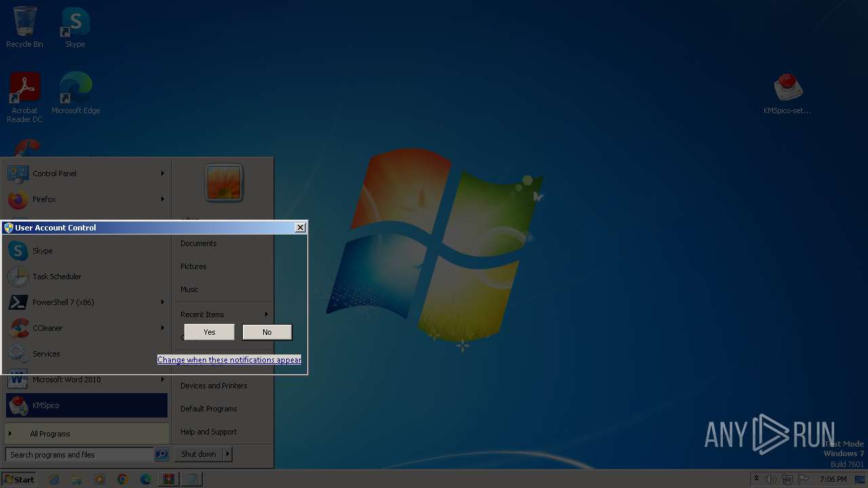Open the Recycle Bin desktop icon
The height and width of the screenshot is (488, 868).
[x=24, y=27]
